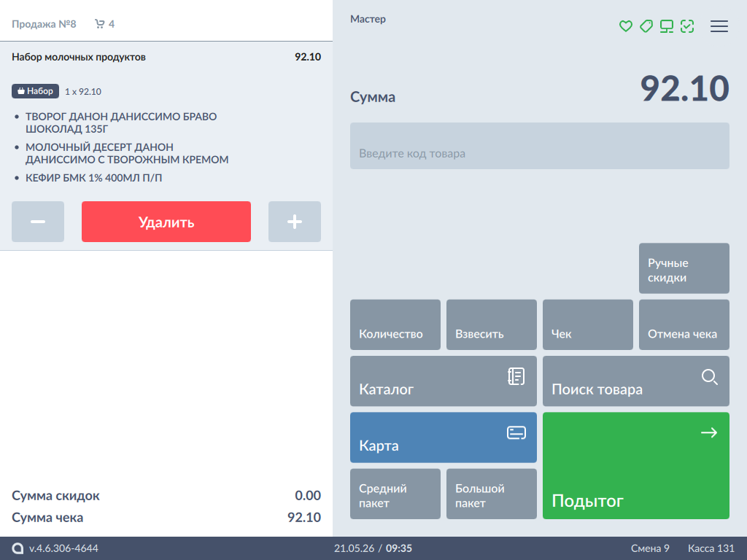Image resolution: width=747 pixels, height=560 pixels.
Task: Focus the Введите код товара field
Action: (539, 146)
